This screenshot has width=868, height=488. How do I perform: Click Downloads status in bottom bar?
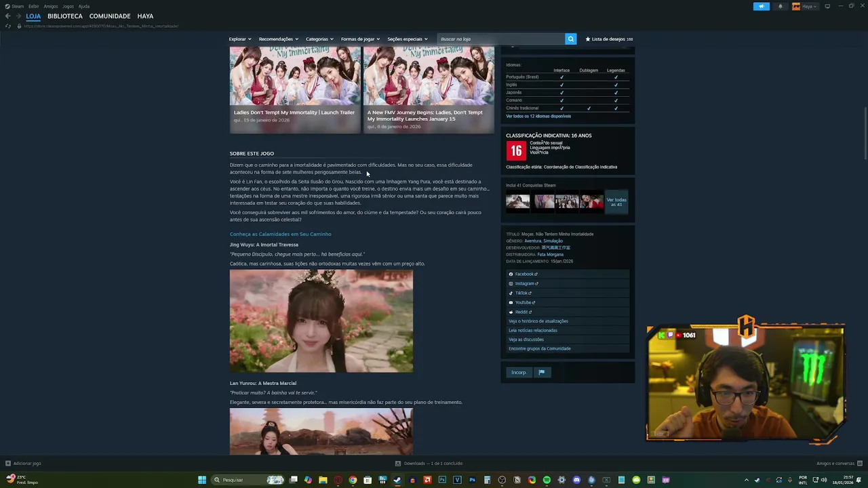click(429, 464)
